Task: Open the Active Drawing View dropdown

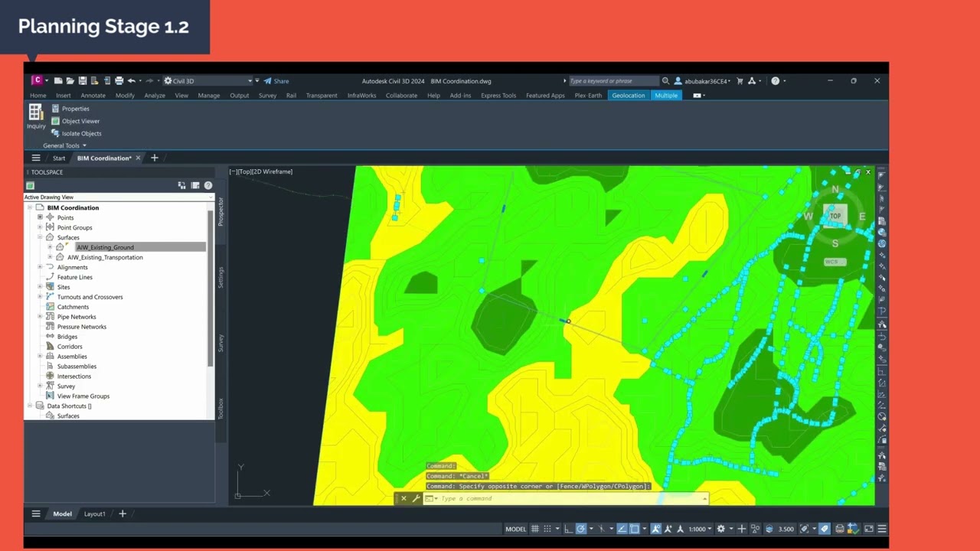Action: tap(119, 197)
